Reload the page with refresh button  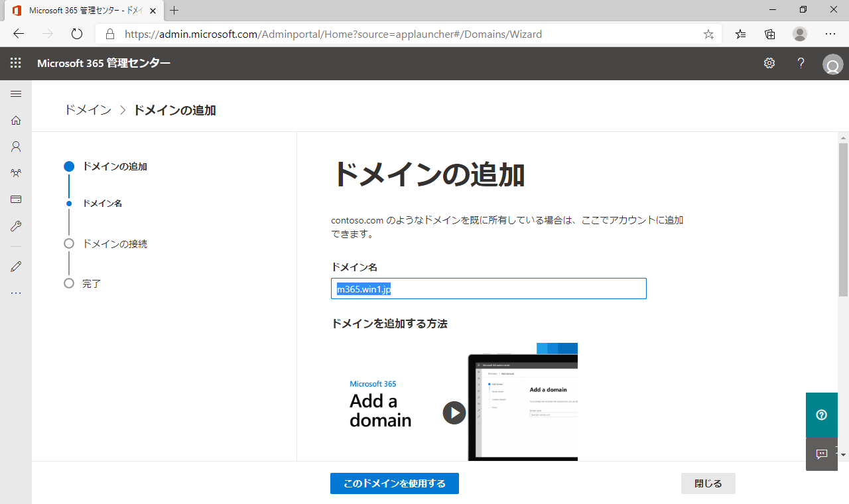[76, 34]
